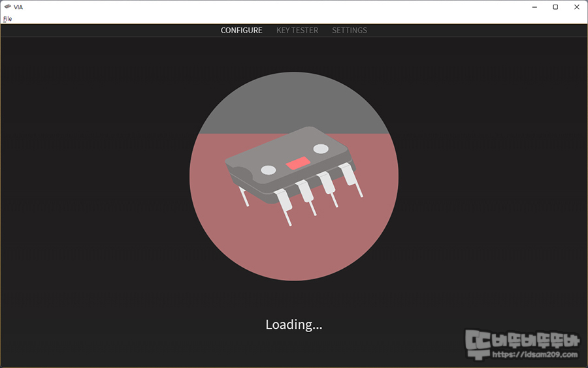
Task: Go to the SETTINGS tab
Action: point(349,30)
